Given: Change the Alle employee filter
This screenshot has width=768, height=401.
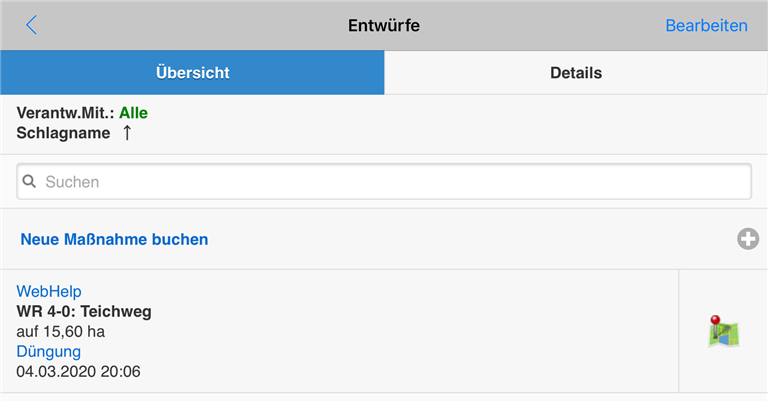Looking at the screenshot, I should click(x=133, y=113).
